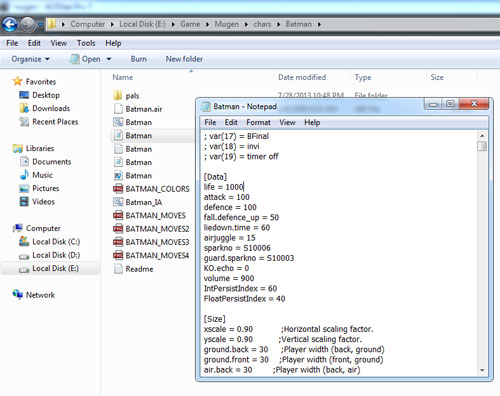
Task: Open the Videos library
Action: point(43,202)
